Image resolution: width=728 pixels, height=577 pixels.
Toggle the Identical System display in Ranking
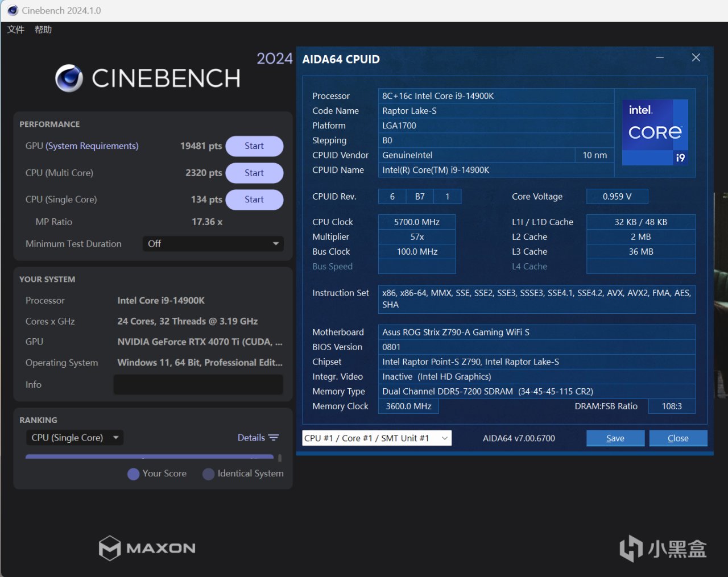pyautogui.click(x=243, y=474)
